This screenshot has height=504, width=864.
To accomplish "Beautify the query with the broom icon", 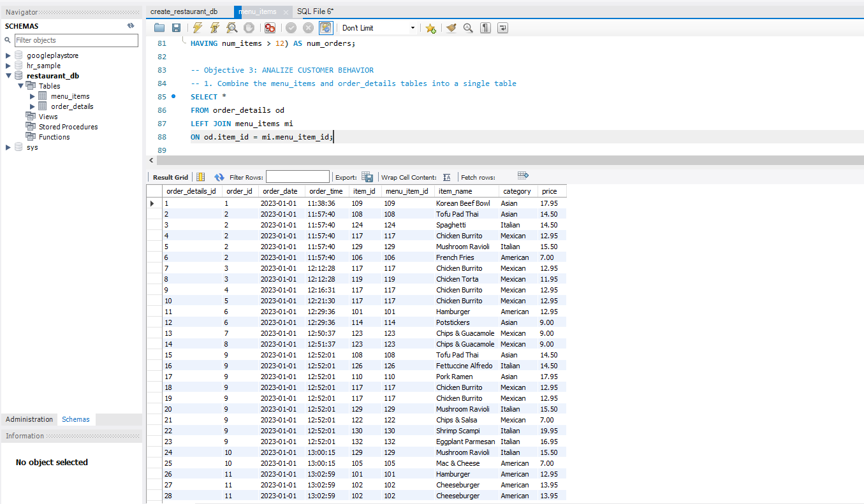I will coord(451,27).
